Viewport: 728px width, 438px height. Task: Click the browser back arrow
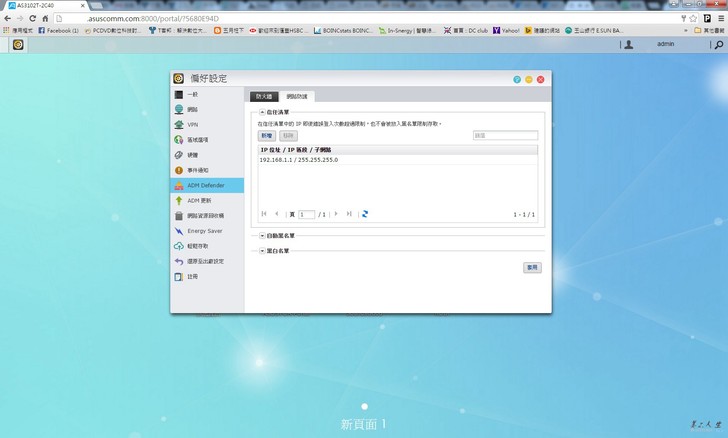coord(7,19)
